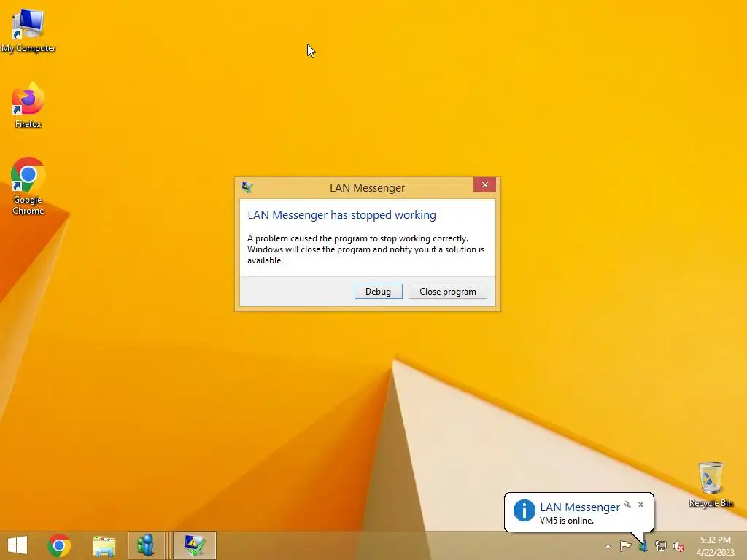Click the 'VM5 is online.' notification text
The width and height of the screenshot is (747, 560).
[x=566, y=521]
